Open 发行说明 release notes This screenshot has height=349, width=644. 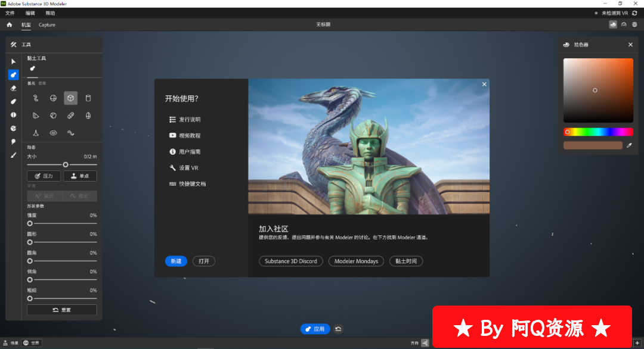[185, 119]
